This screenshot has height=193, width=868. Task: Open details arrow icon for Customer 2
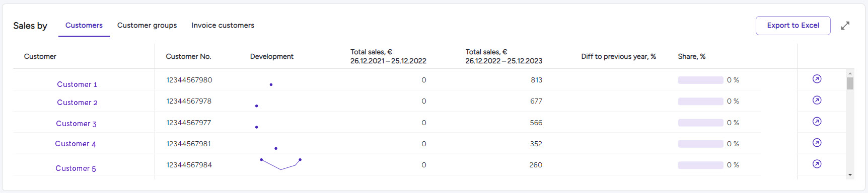[817, 100]
